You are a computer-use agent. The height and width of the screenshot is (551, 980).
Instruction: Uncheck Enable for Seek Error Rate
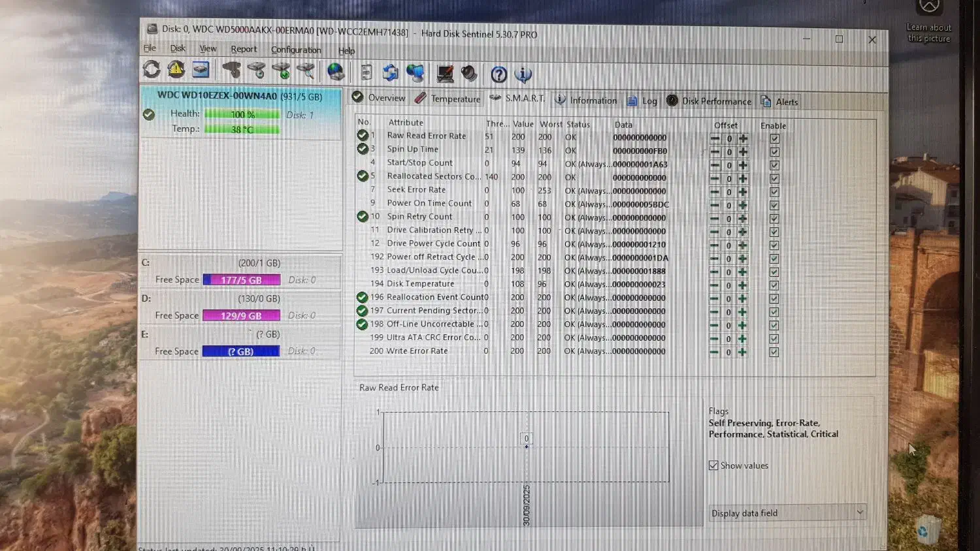[774, 192]
